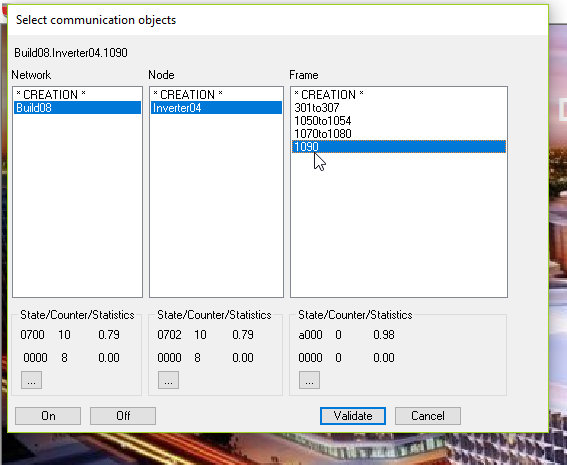The height and width of the screenshot is (465, 567).
Task: Click the Build08.Inverter04.1090 path label
Action: tap(71, 53)
